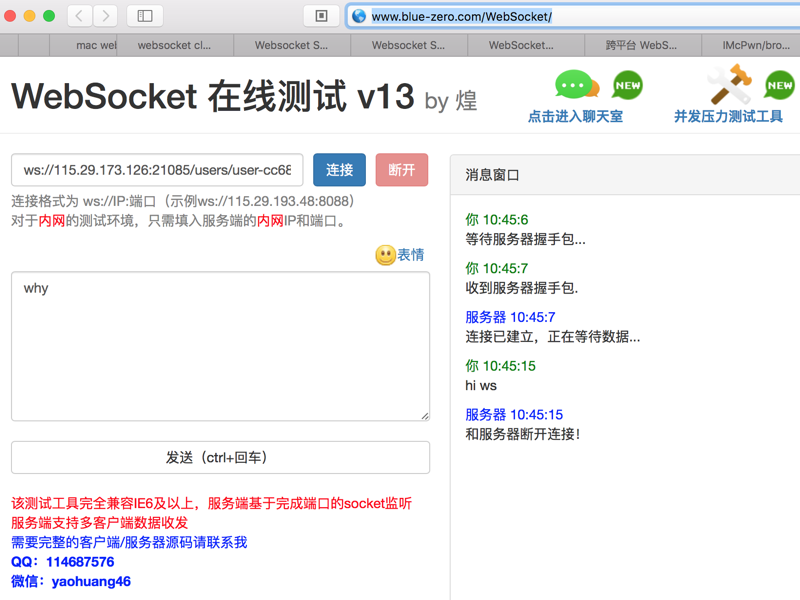The image size is (800, 600).
Task: Click the 发送 (ctrl+回车) send button
Action: click(220, 458)
